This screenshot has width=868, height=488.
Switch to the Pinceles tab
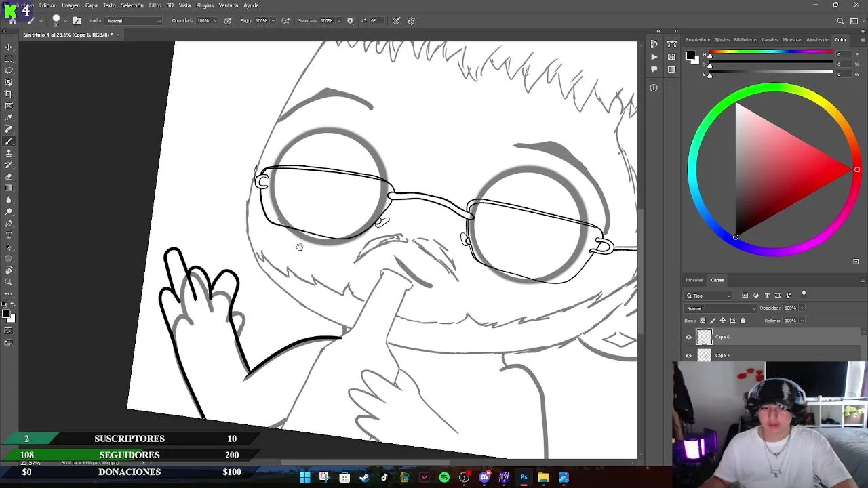694,280
